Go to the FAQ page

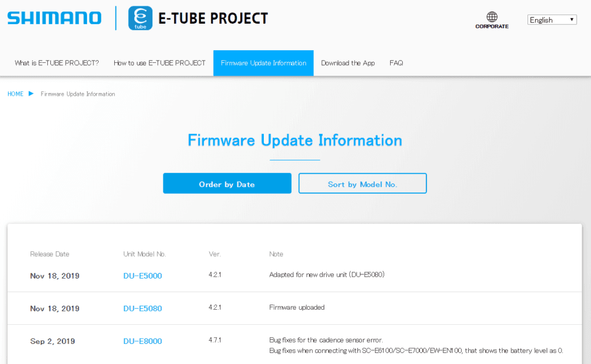pyautogui.click(x=396, y=62)
